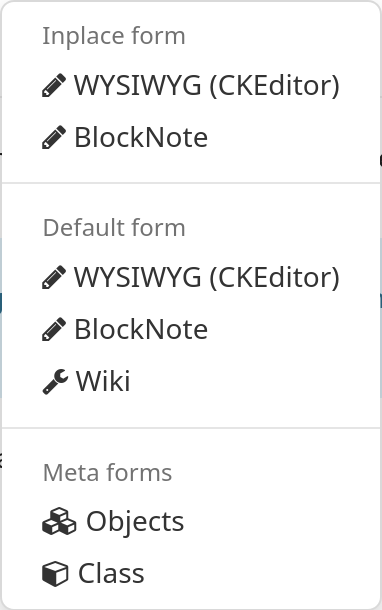Click the Meta forms section header
Screen dimensions: 382x610
click(107, 472)
